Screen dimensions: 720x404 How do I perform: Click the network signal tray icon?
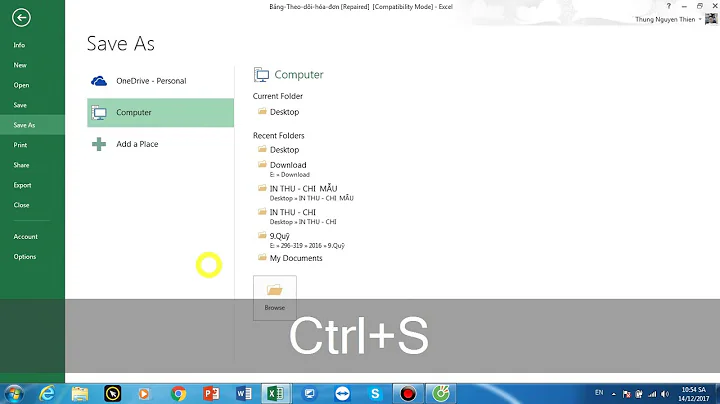coord(652,394)
